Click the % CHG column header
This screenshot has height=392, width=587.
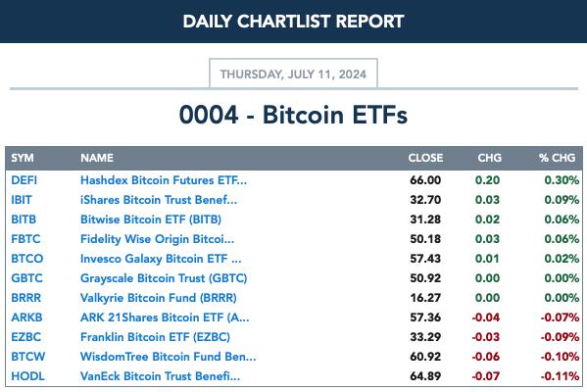[557, 158]
